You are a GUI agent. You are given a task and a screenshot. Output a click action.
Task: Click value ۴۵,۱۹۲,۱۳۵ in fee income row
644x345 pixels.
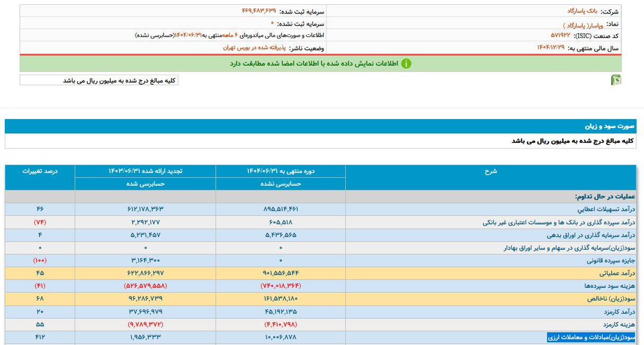281,312
